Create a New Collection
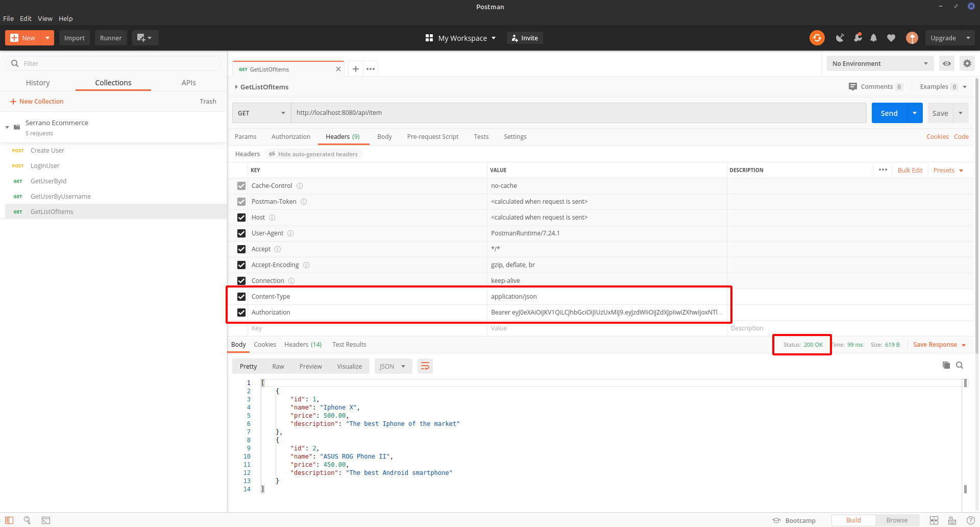Image resolution: width=980 pixels, height=527 pixels. pos(37,102)
